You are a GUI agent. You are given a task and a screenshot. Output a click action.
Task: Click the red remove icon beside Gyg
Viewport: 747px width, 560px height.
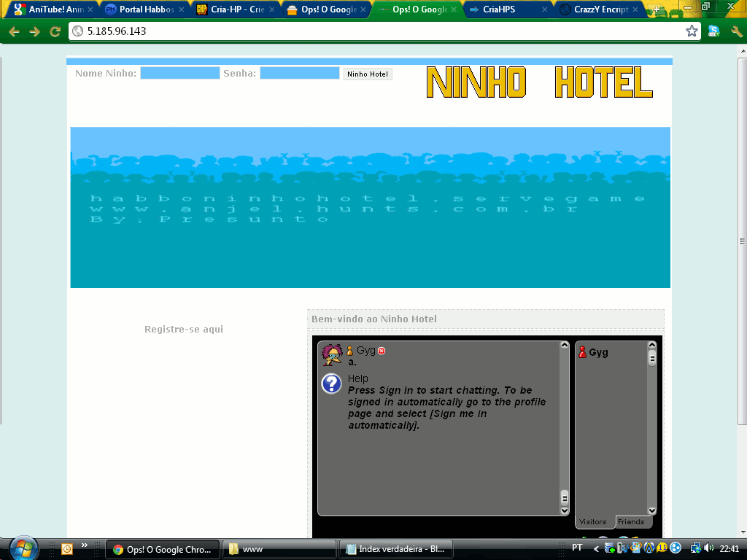[382, 351]
